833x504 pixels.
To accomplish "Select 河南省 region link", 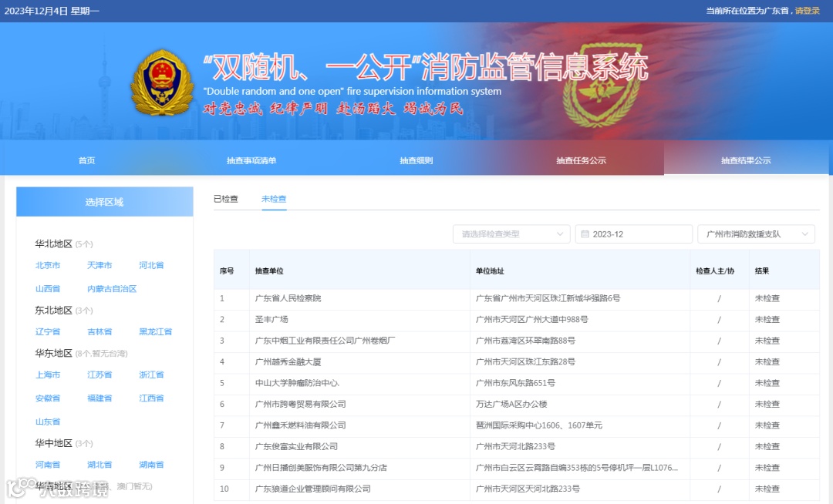I will pos(48,465).
